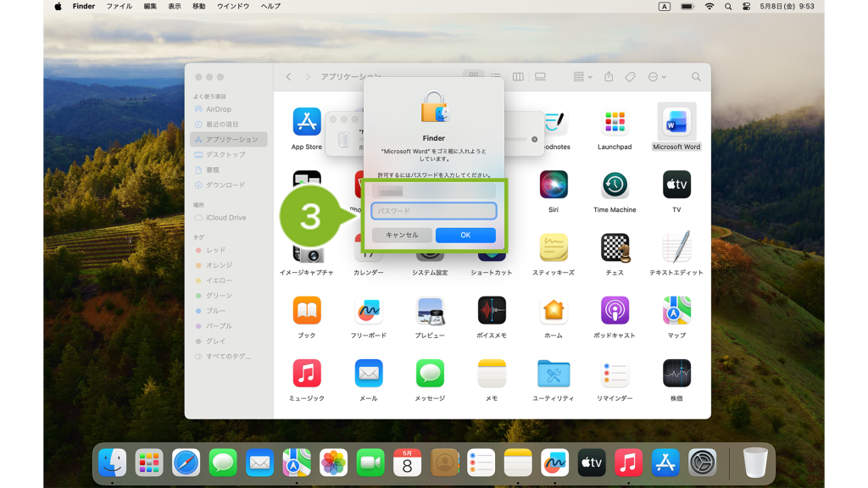The height and width of the screenshot is (488, 868).
Task: Open Photos from the Dock
Action: point(333,463)
